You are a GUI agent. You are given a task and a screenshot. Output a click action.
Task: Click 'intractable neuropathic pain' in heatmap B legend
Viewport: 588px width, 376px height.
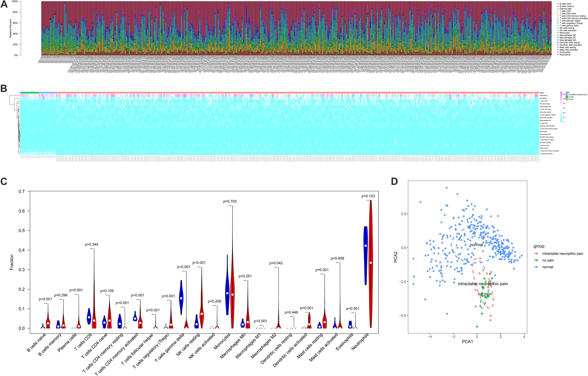(578, 94)
